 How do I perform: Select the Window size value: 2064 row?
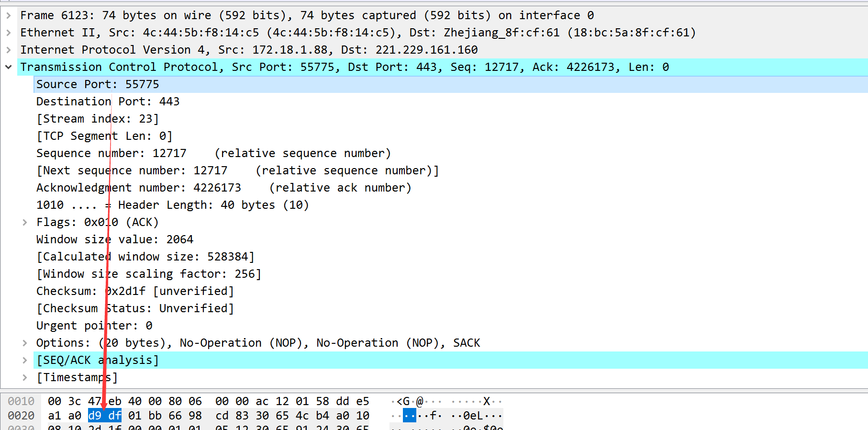tap(451, 239)
